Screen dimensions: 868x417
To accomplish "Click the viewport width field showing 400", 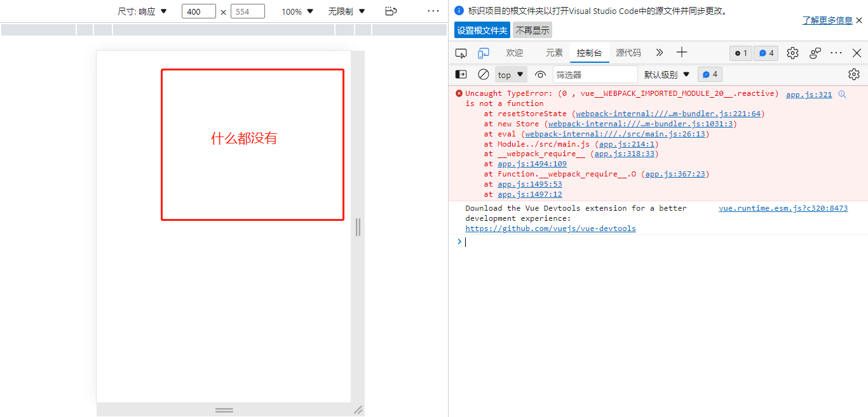I will coord(199,11).
